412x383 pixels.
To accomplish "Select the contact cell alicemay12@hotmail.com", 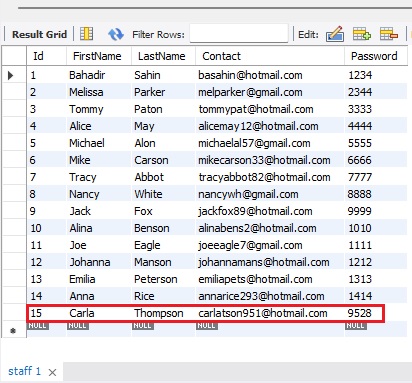I will 270,126.
